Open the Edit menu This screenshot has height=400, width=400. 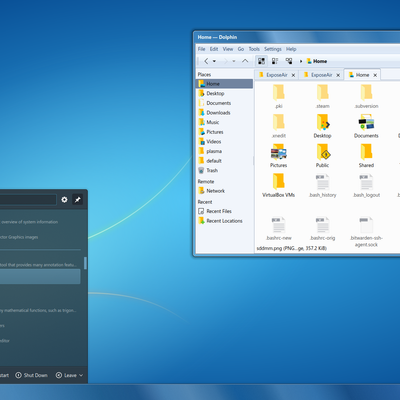pos(214,49)
